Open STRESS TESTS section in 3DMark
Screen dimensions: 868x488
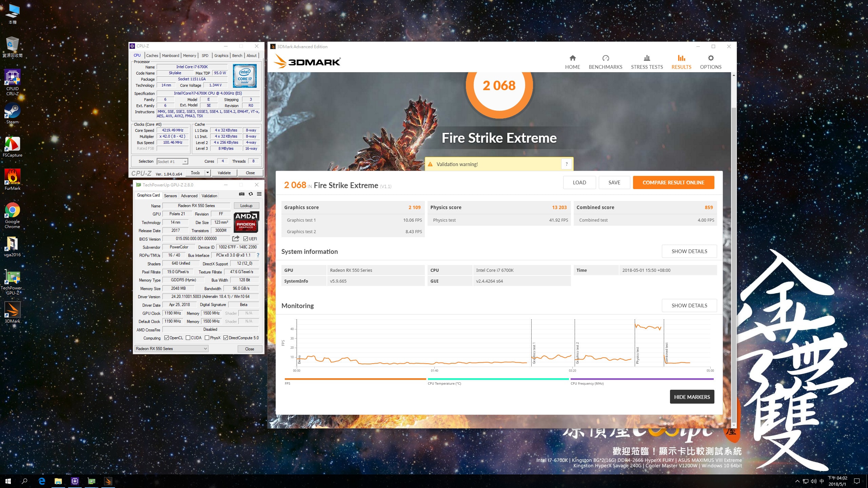pyautogui.click(x=647, y=62)
